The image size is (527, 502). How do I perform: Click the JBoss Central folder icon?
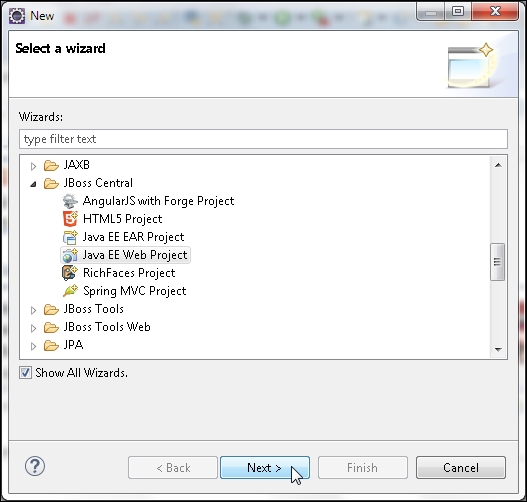tap(51, 183)
